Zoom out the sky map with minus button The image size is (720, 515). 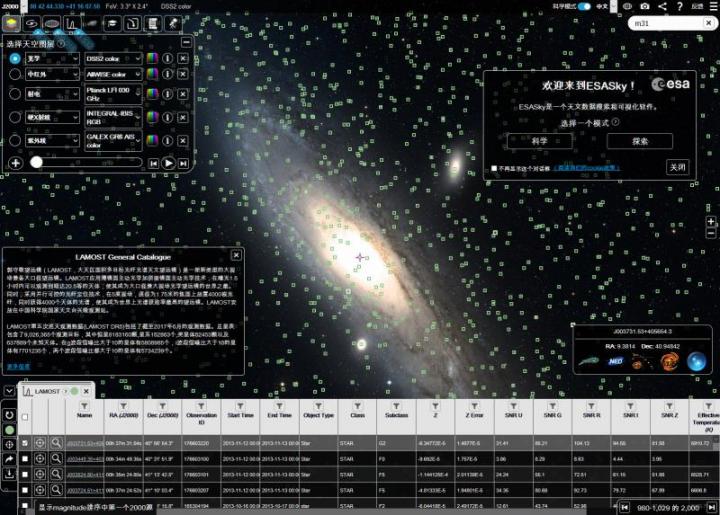point(711,233)
